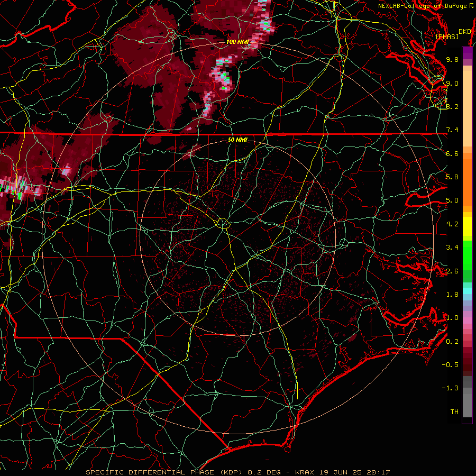Select the -0.5 legend value
476x476 pixels.
click(x=450, y=365)
